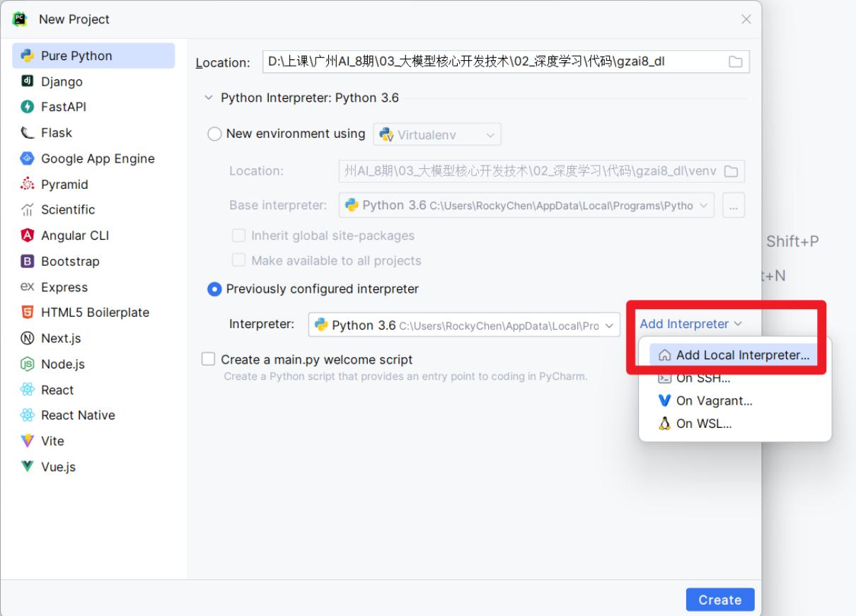Click the SSH terminal icon in popup
Screen dimensions: 856x616
click(664, 378)
